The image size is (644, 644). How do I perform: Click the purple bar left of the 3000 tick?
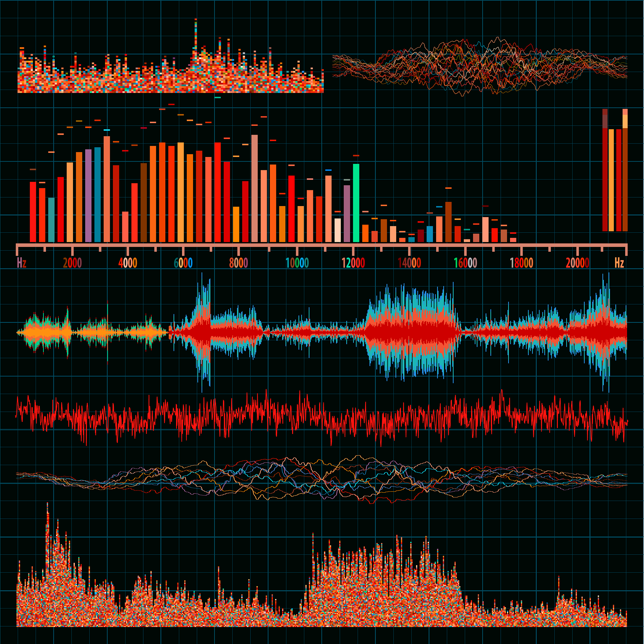88,196
